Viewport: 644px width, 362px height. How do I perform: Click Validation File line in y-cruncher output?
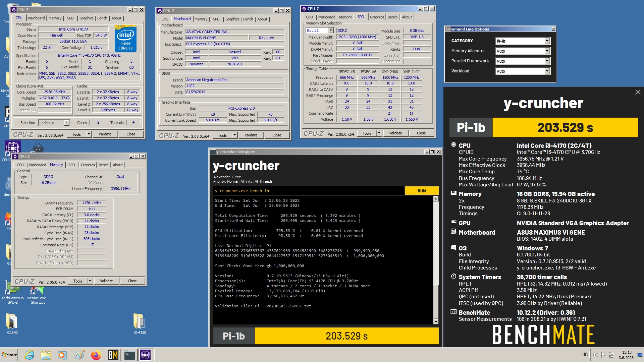click(263, 306)
